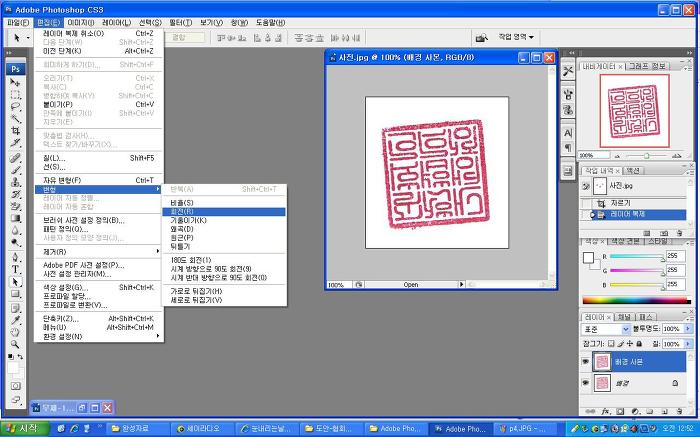The image size is (700, 437).
Task: Open the Navigator panel options menu
Action: tap(689, 68)
